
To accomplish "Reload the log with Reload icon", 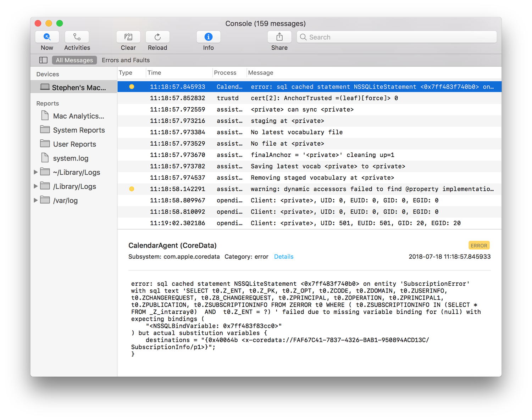I will click(157, 37).
